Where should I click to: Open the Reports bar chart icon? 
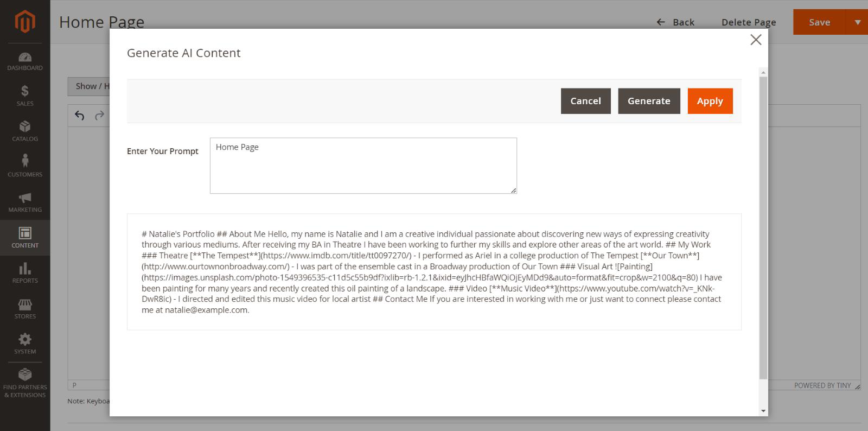[x=25, y=273]
